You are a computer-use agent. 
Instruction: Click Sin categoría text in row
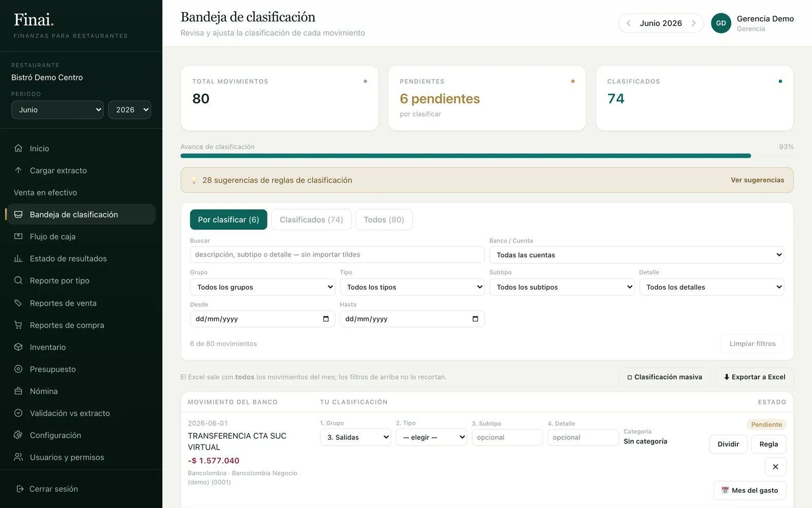pyautogui.click(x=646, y=441)
